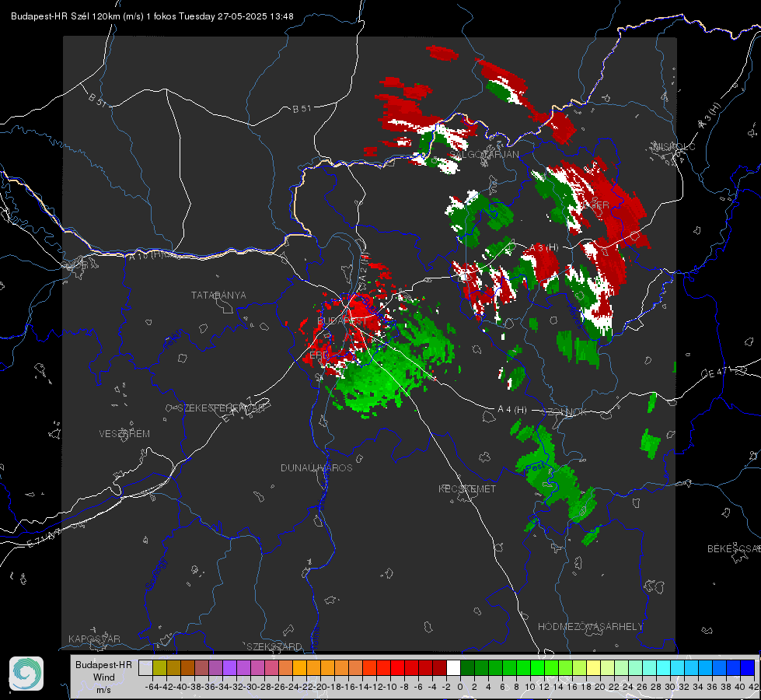Select the pale yellow legend swatch near 18
Viewport: 761px width, 700px height.
pos(594,667)
